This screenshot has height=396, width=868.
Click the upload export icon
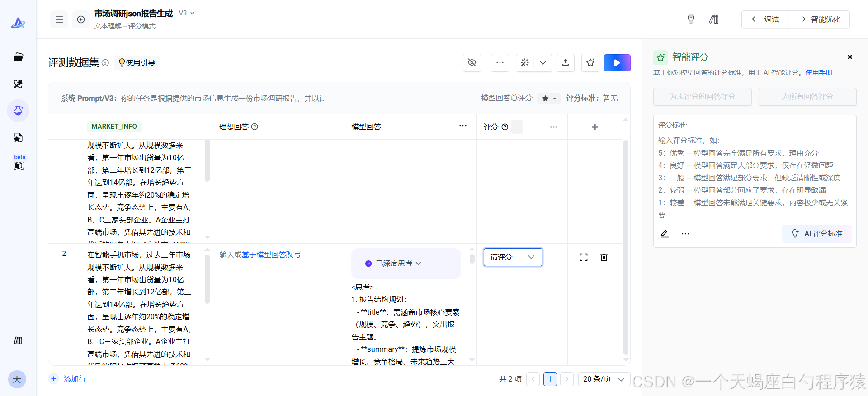pos(565,63)
